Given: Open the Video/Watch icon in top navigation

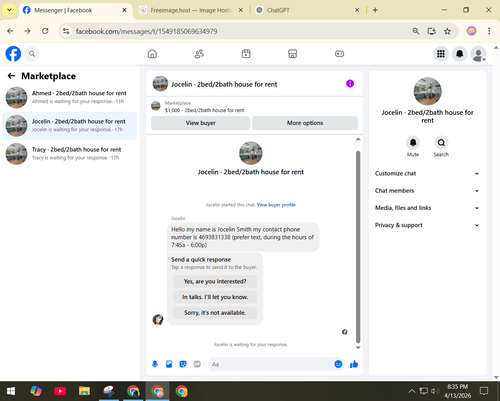Looking at the screenshot, I should [246, 54].
